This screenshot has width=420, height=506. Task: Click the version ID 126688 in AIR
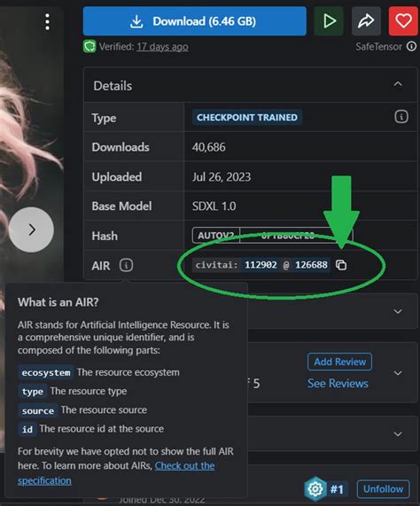(x=311, y=265)
